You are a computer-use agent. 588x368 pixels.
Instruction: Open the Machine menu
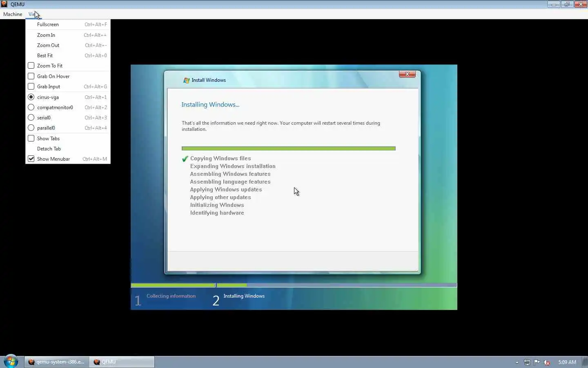[x=13, y=14]
